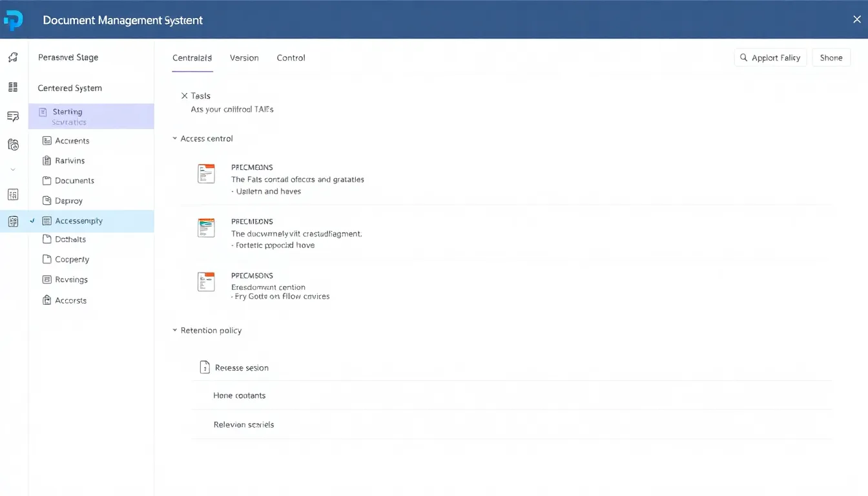868x496 pixels.
Task: Open the table panel icon in sidebar
Action: pos(13,194)
